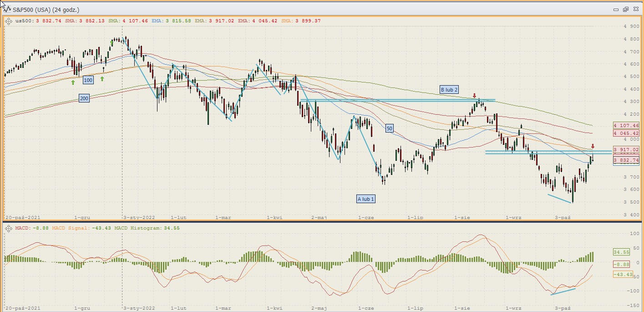This screenshot has height=312, width=644.
Task: Restore the chart window using the restore icon
Action: [x=625, y=9]
